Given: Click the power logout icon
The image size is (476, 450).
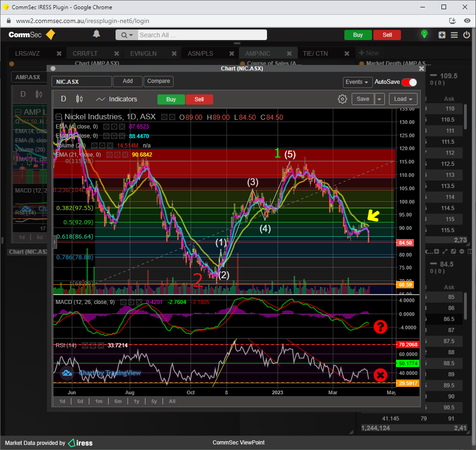Looking at the screenshot, I should [467, 35].
